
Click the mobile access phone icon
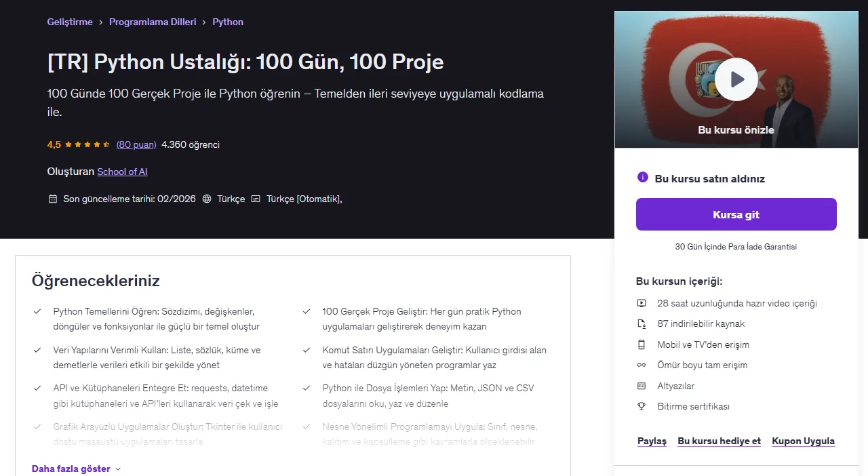642,344
